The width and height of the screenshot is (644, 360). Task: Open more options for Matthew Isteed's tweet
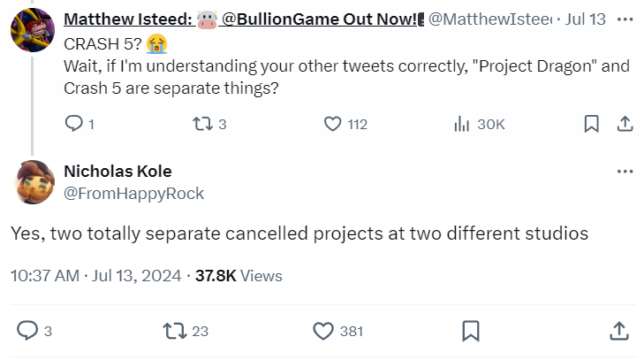click(x=625, y=19)
